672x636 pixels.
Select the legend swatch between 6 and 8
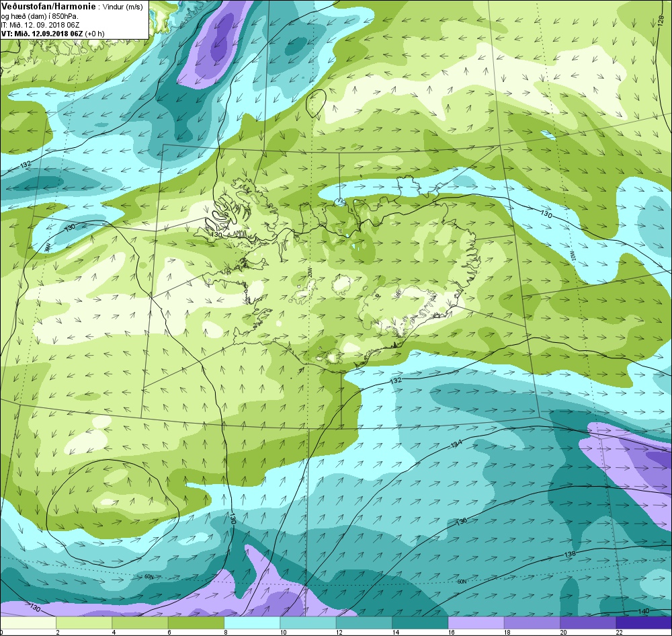[196, 623]
